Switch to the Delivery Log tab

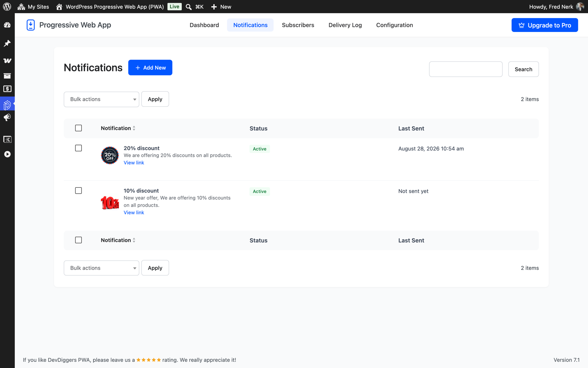[x=345, y=25]
